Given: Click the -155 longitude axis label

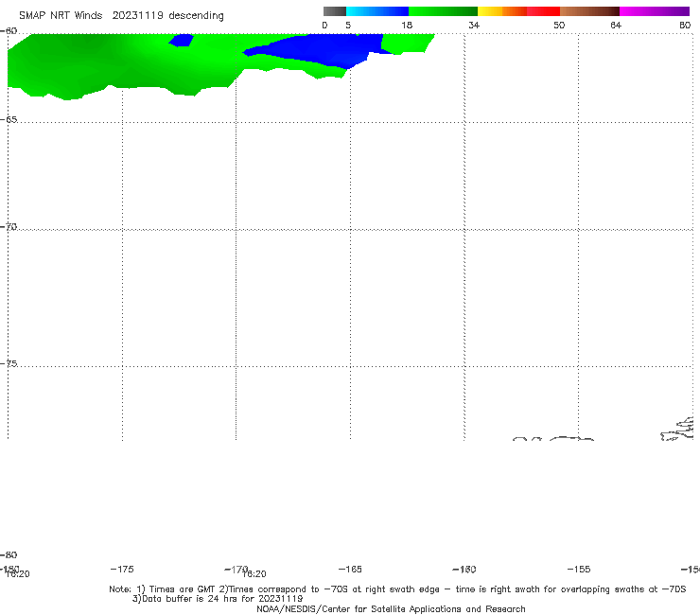Looking at the screenshot, I should [x=579, y=569].
